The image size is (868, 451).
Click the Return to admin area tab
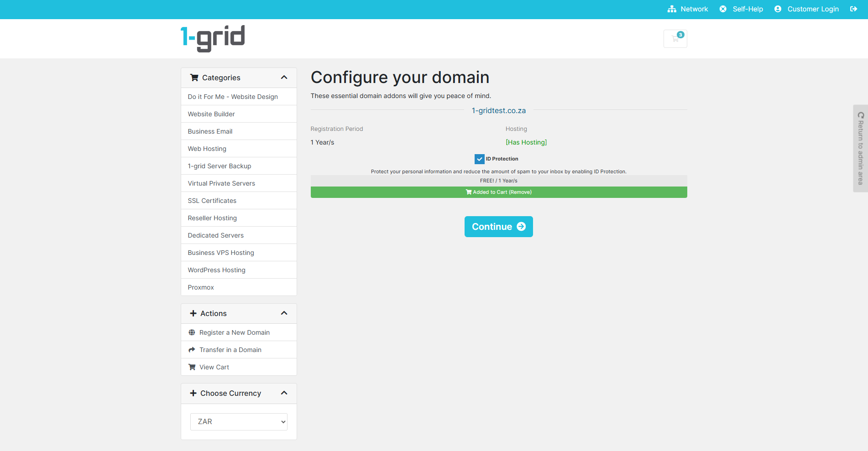coord(861,149)
